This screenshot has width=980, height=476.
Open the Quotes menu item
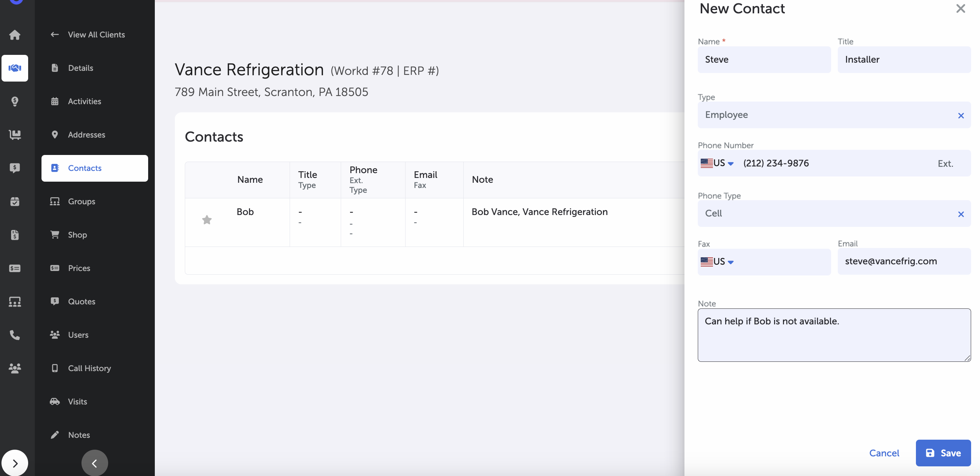[x=81, y=302]
